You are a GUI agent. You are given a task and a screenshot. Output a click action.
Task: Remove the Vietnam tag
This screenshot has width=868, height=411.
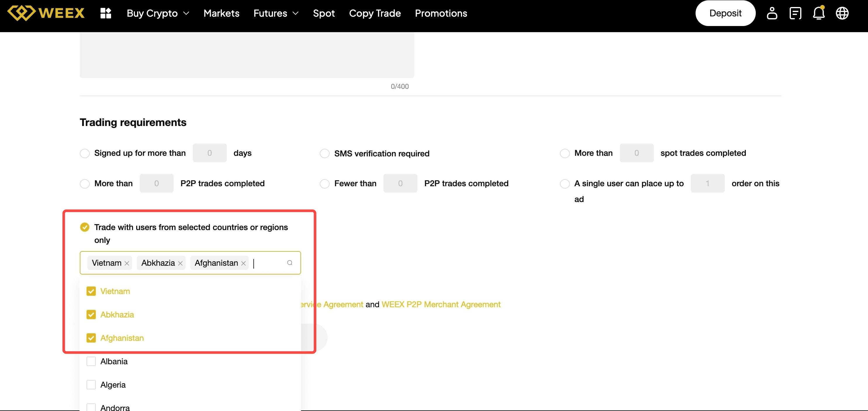pyautogui.click(x=127, y=263)
